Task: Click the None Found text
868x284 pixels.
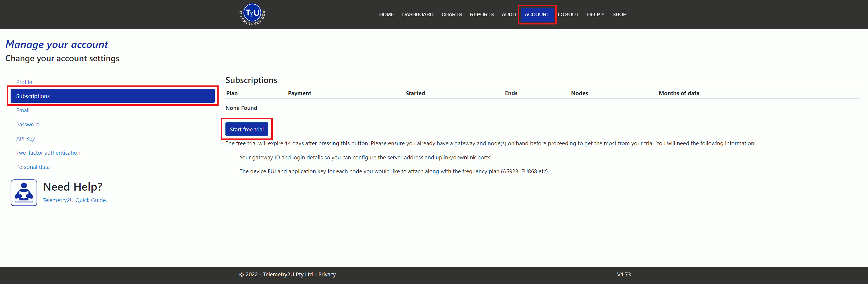Action: coord(241,108)
